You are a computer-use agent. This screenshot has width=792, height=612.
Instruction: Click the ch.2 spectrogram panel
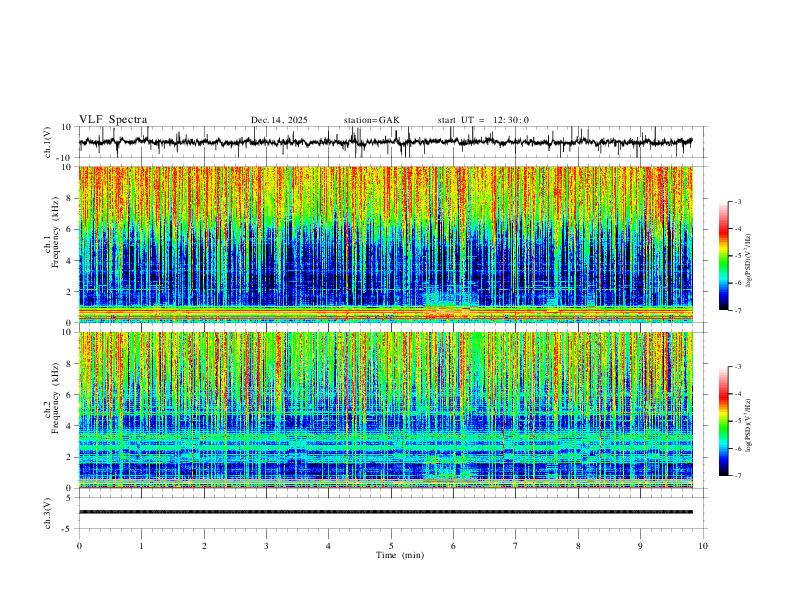386,410
